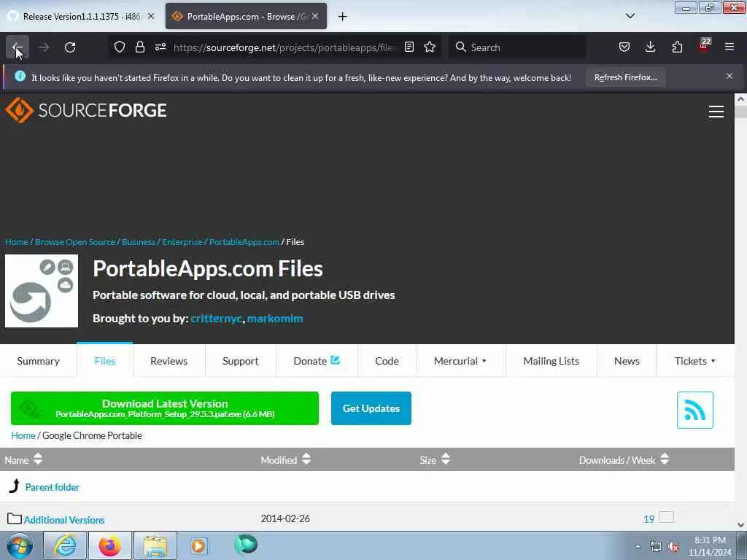Viewport: 747px width, 560px height.
Task: Show hidden system tray icons
Action: [x=638, y=547]
